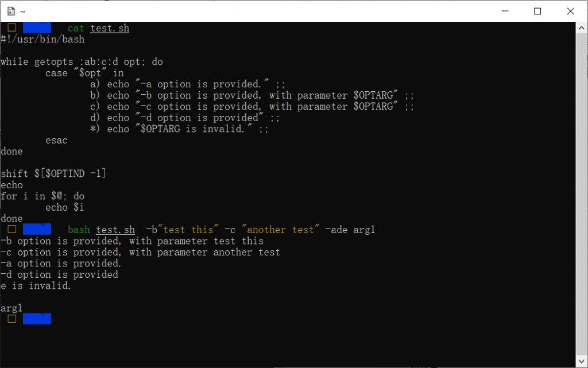
Task: Close the terminal window
Action: 570,11
